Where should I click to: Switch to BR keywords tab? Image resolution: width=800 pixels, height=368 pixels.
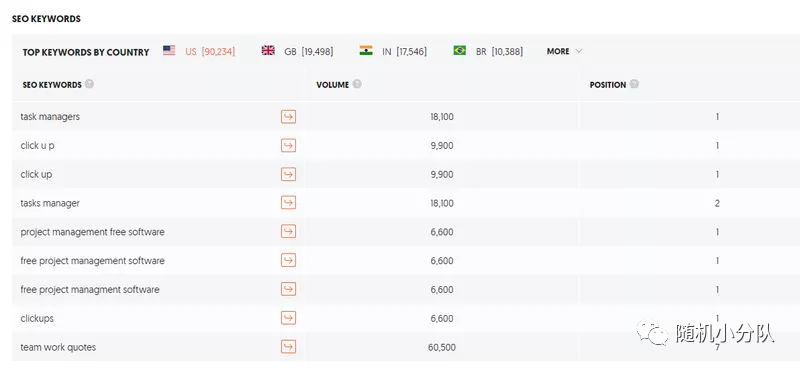[x=488, y=51]
